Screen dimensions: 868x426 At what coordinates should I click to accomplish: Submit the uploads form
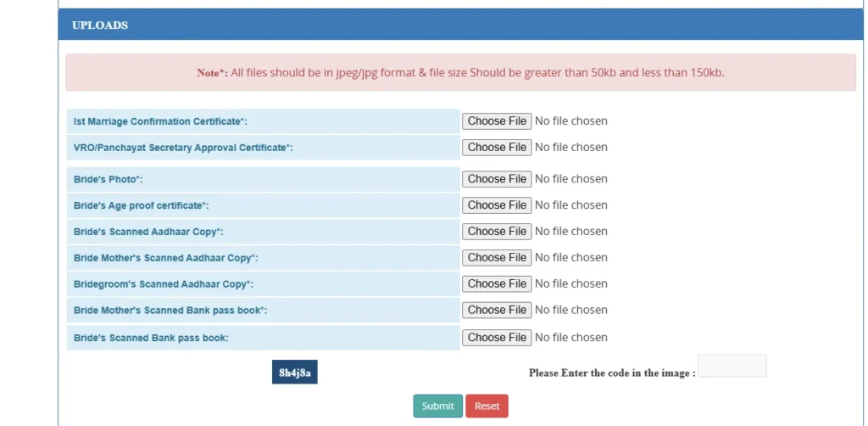(437, 406)
